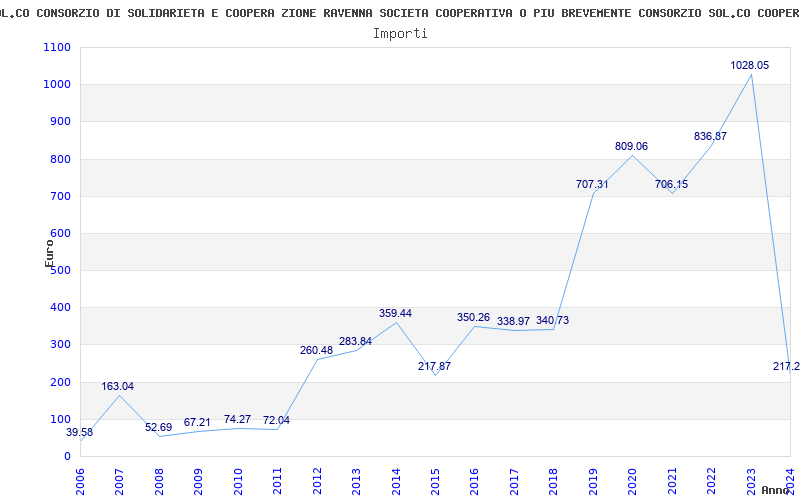800x500 pixels.
Task: Click the 2011 x-axis year label
Action: (x=278, y=481)
